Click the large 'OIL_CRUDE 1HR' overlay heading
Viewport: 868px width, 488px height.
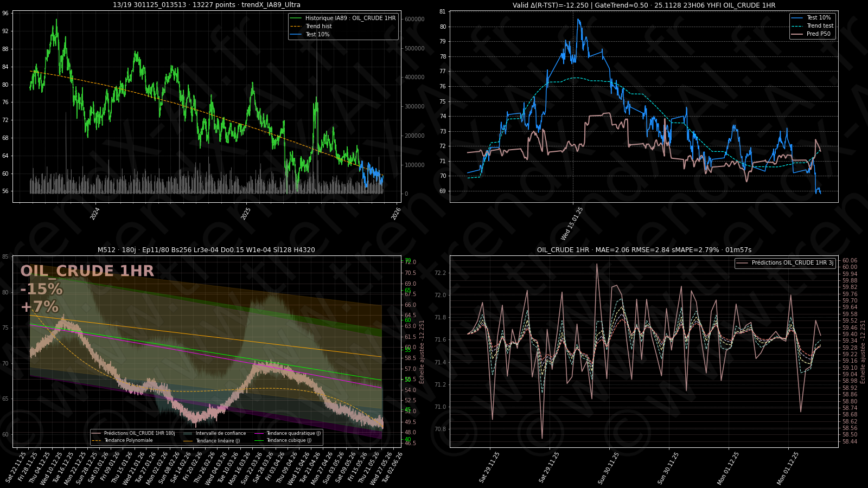tap(87, 271)
